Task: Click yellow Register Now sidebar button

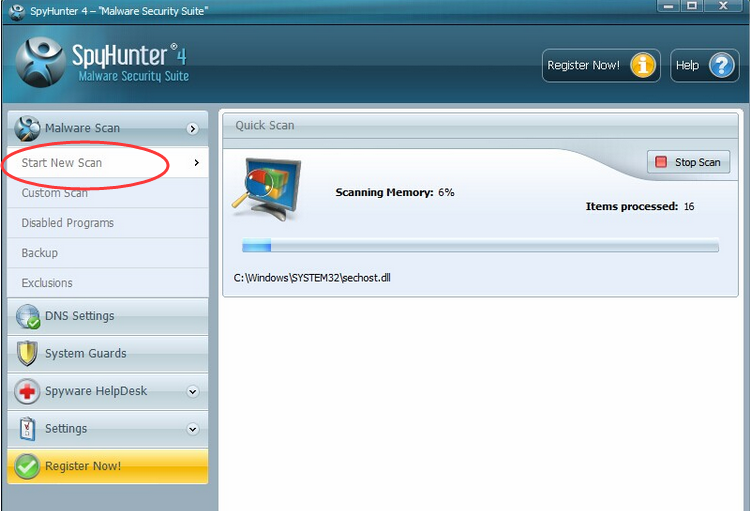Action: click(x=108, y=466)
